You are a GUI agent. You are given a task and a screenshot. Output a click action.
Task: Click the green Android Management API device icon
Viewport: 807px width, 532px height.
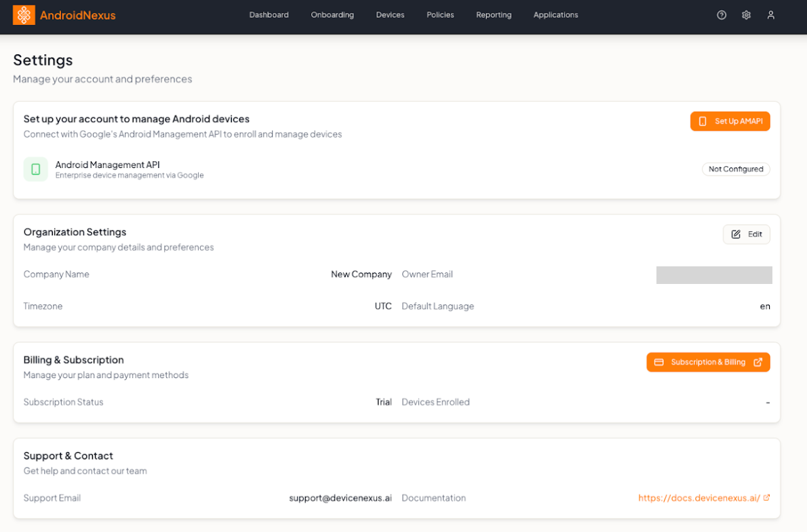click(36, 169)
